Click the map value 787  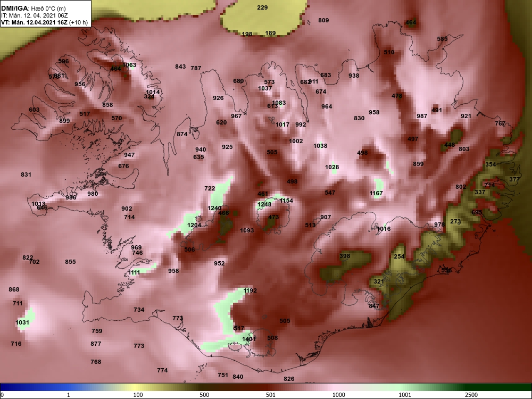[196, 68]
